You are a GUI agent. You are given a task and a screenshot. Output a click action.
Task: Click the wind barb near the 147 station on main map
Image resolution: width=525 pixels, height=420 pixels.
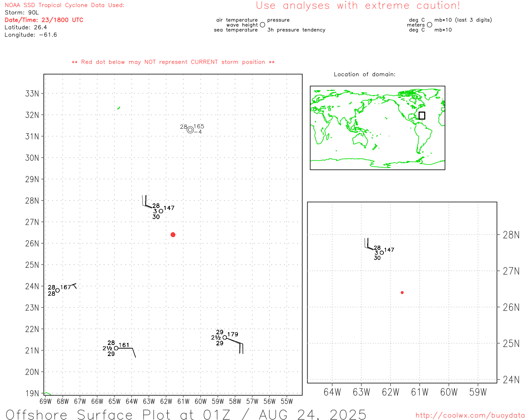click(x=147, y=202)
